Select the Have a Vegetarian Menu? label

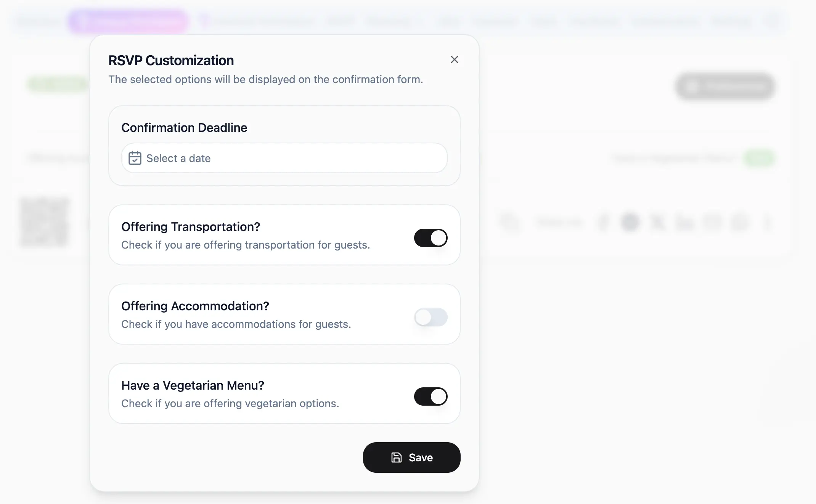click(193, 385)
